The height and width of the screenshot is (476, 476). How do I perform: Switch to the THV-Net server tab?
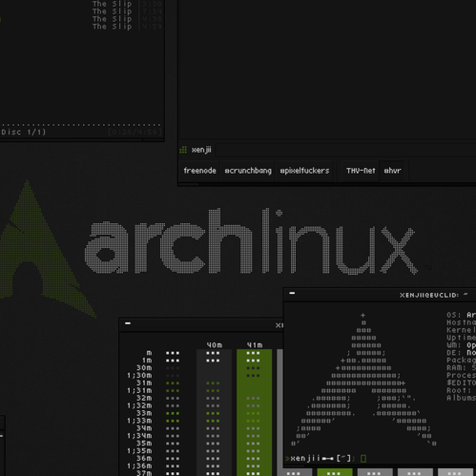coord(361,171)
